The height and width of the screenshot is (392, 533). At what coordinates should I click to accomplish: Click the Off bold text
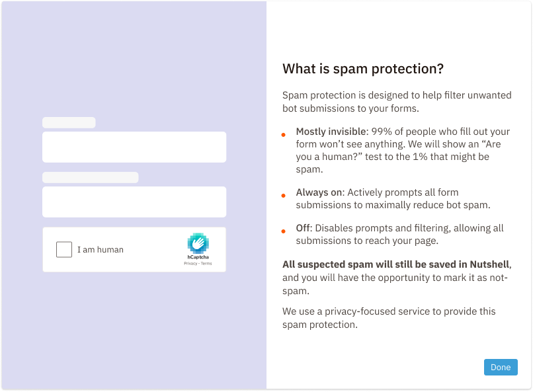(304, 227)
